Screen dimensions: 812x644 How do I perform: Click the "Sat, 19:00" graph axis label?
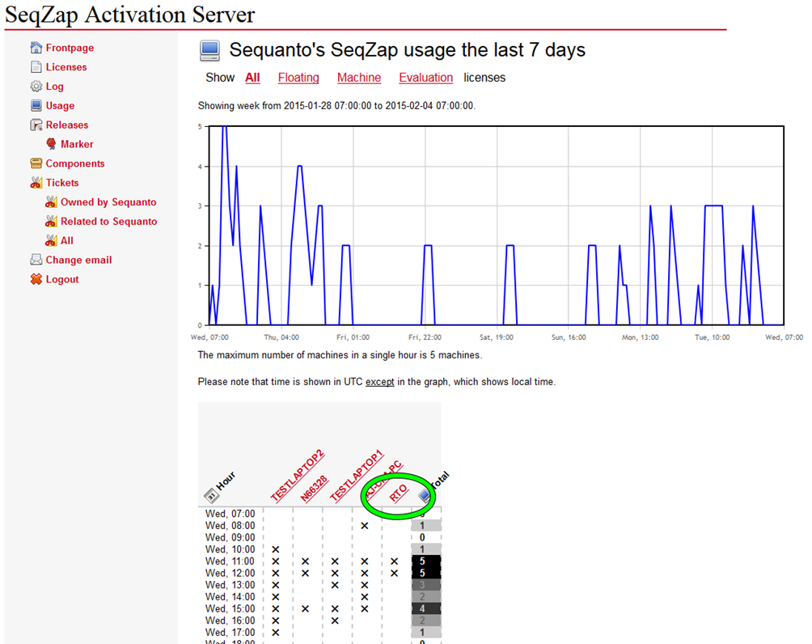(496, 337)
